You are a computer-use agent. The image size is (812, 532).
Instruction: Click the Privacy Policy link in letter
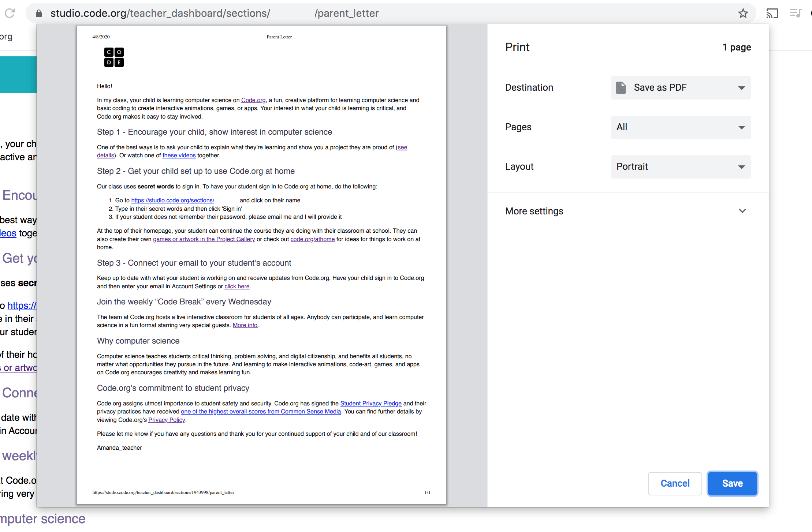click(167, 420)
